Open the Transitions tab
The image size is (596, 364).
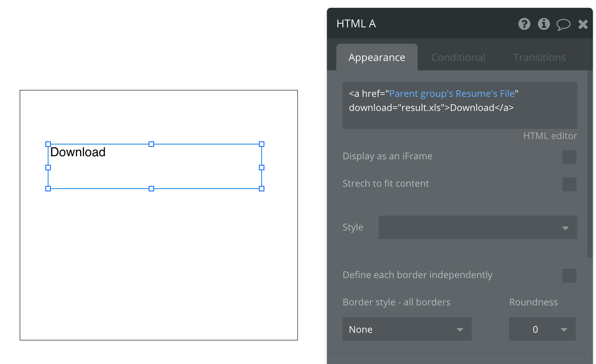click(x=539, y=57)
